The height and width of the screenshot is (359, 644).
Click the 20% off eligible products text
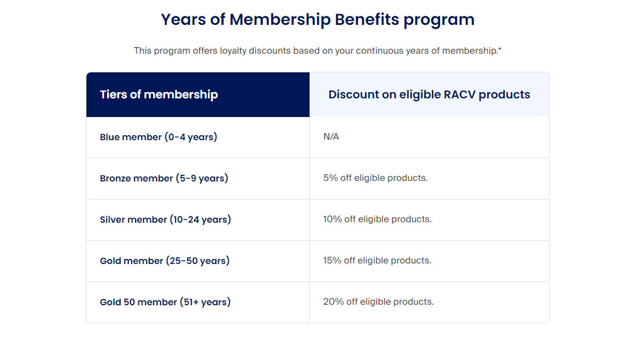pos(378,301)
